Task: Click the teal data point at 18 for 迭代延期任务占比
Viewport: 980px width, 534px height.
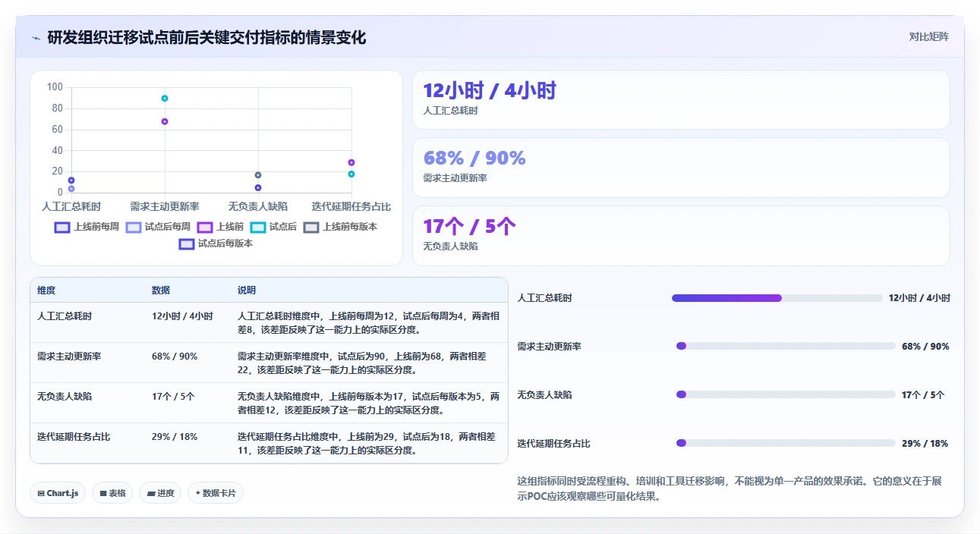Action: (351, 174)
